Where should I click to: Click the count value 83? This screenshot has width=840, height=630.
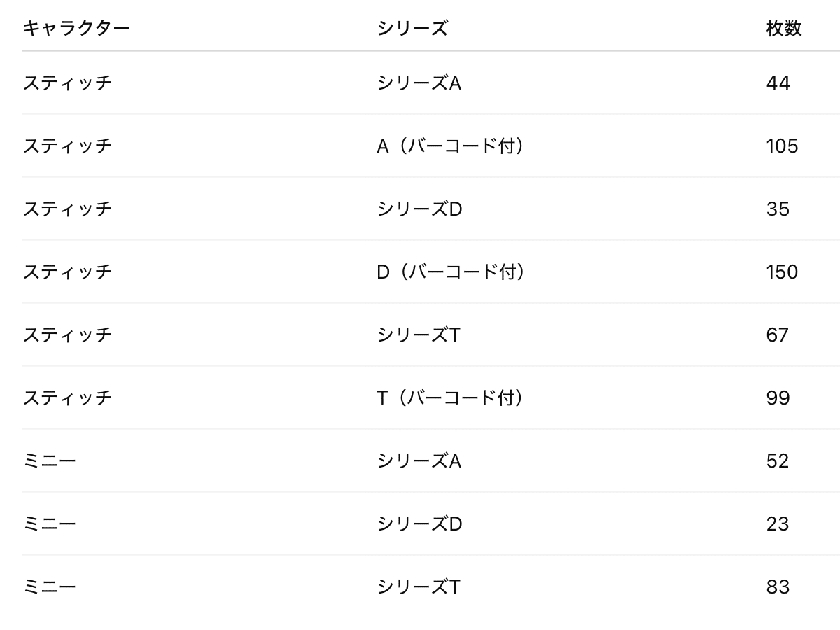(778, 587)
